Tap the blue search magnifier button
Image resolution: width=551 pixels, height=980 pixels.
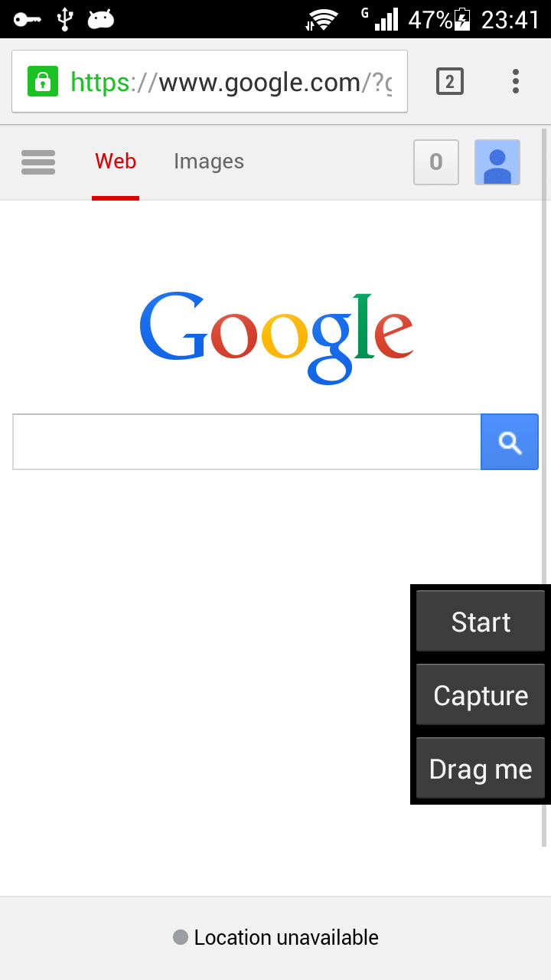510,442
